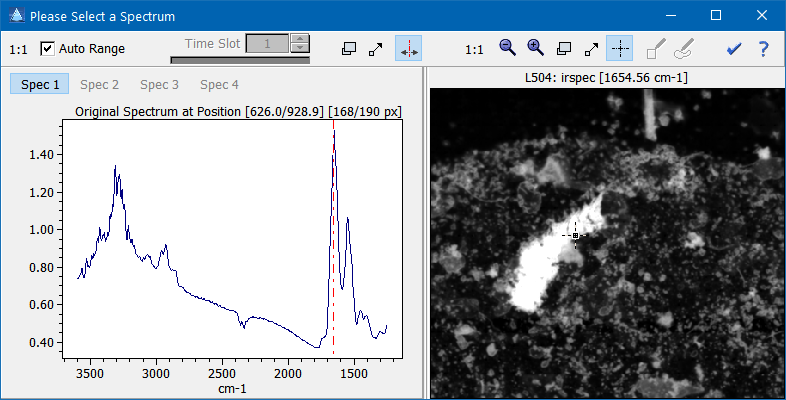This screenshot has height=400, width=786.
Task: Switch to the Spec 3 tab
Action: point(159,85)
